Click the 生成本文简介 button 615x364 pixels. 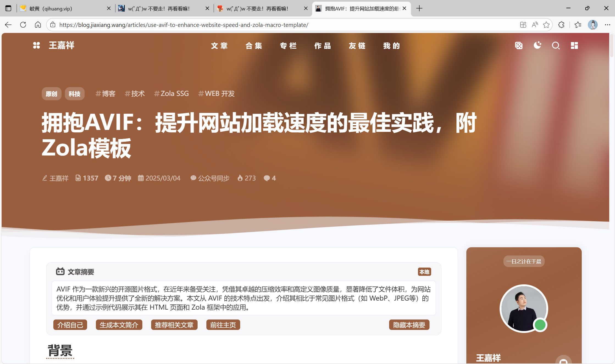click(119, 325)
